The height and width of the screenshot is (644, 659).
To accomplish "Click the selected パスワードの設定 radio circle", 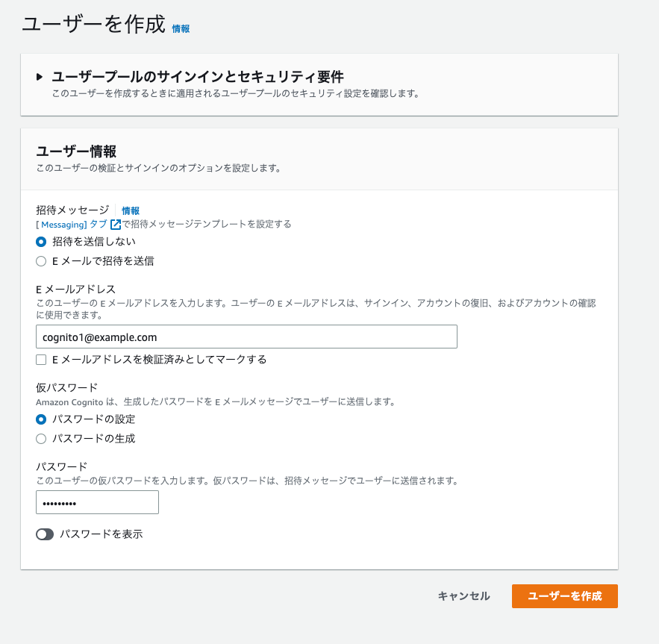I will (43, 419).
